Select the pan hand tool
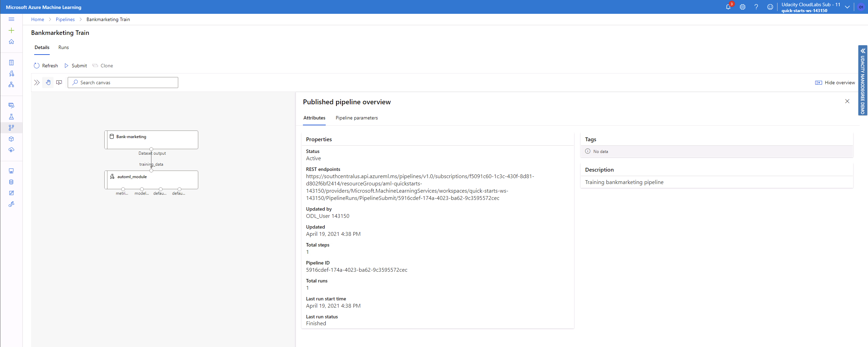The image size is (868, 347). [48, 83]
